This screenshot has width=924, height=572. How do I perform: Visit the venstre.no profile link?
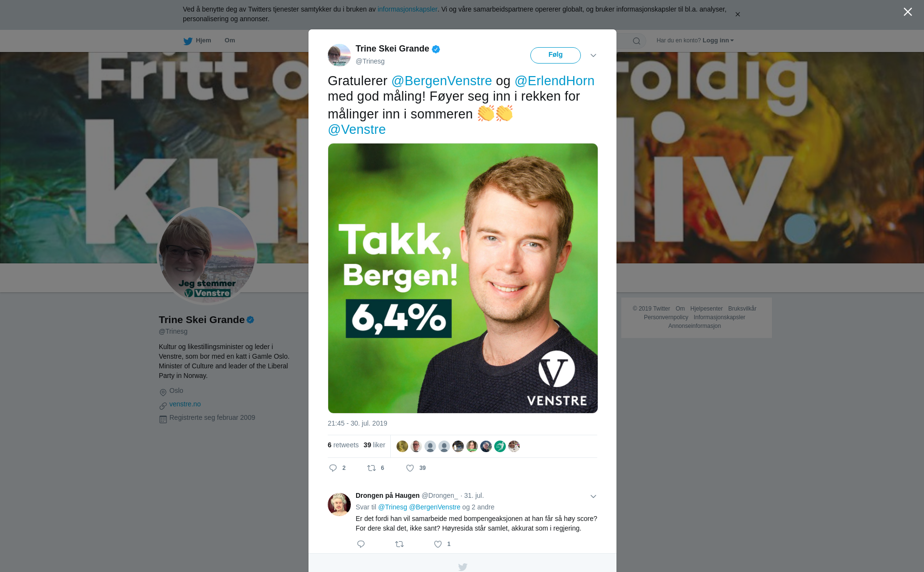(185, 404)
